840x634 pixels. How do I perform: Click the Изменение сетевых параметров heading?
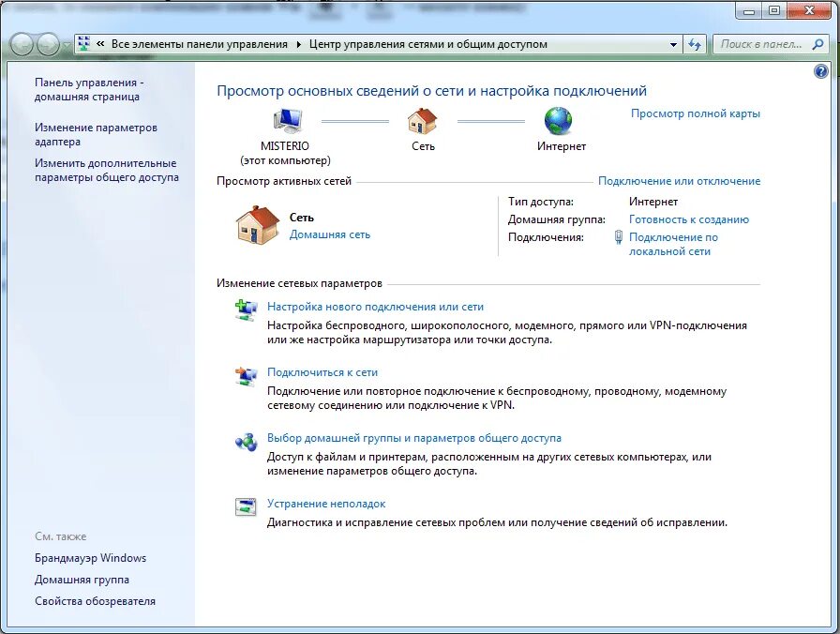coord(299,283)
